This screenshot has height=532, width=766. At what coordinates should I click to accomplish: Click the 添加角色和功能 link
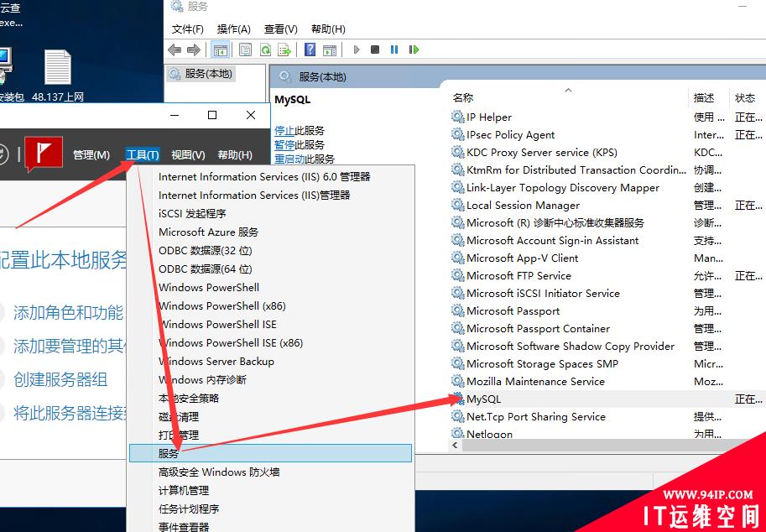coord(69,313)
